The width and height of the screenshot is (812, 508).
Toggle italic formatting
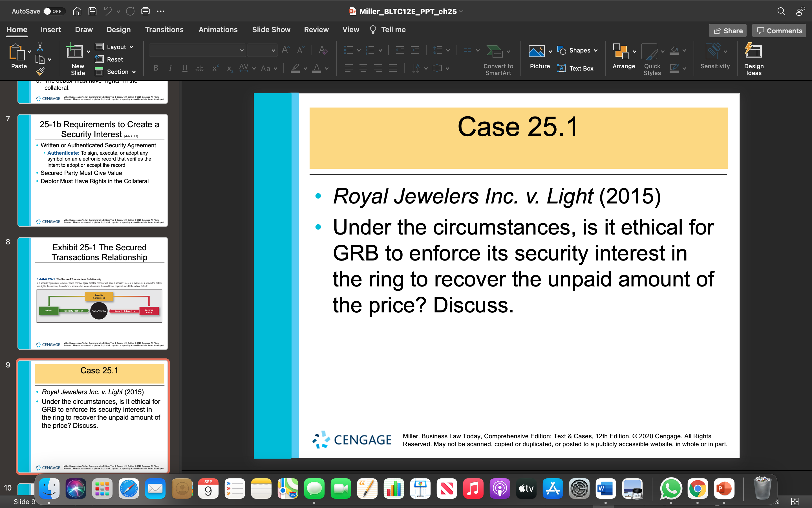click(171, 68)
